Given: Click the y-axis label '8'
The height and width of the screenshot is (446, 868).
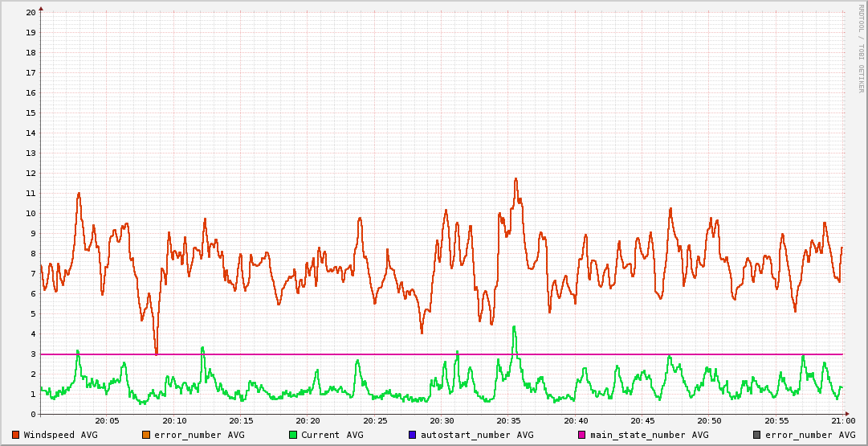Looking at the screenshot, I should coord(34,253).
